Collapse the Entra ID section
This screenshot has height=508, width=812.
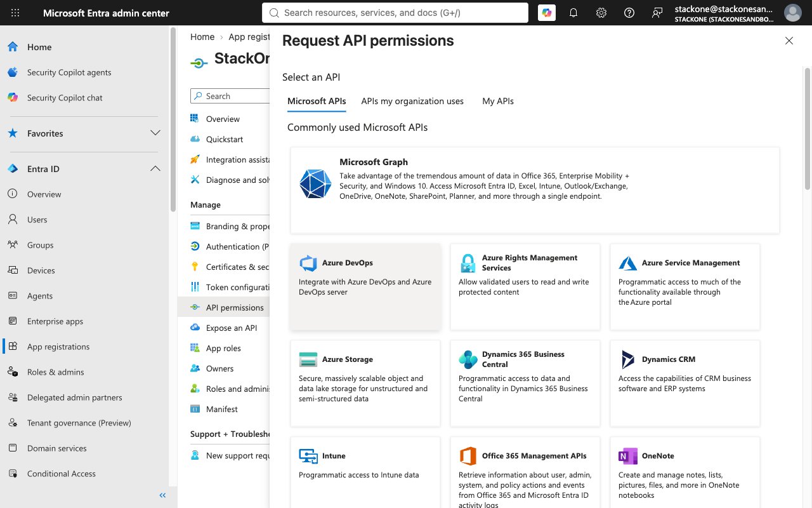click(155, 169)
